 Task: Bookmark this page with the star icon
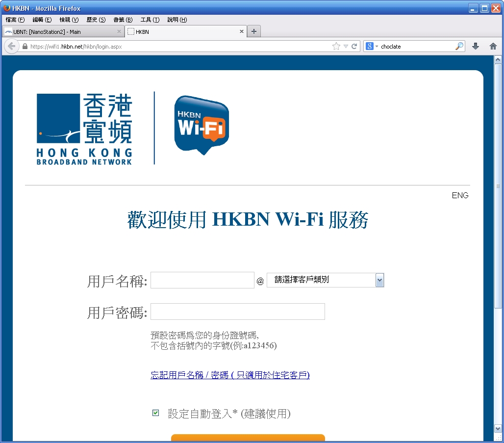tap(336, 46)
